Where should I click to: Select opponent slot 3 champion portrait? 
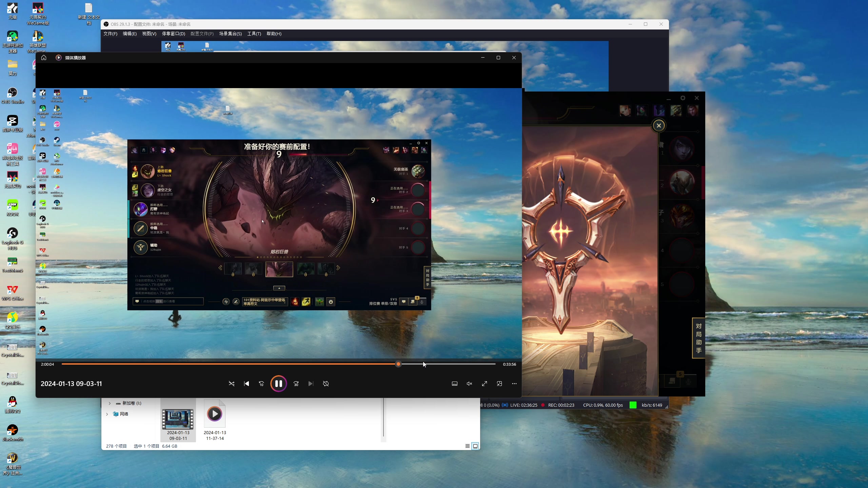(x=682, y=216)
